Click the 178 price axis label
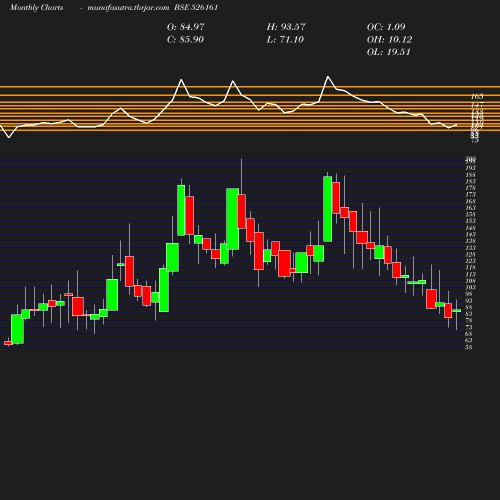The height and width of the screenshot is (500, 500). (x=471, y=188)
